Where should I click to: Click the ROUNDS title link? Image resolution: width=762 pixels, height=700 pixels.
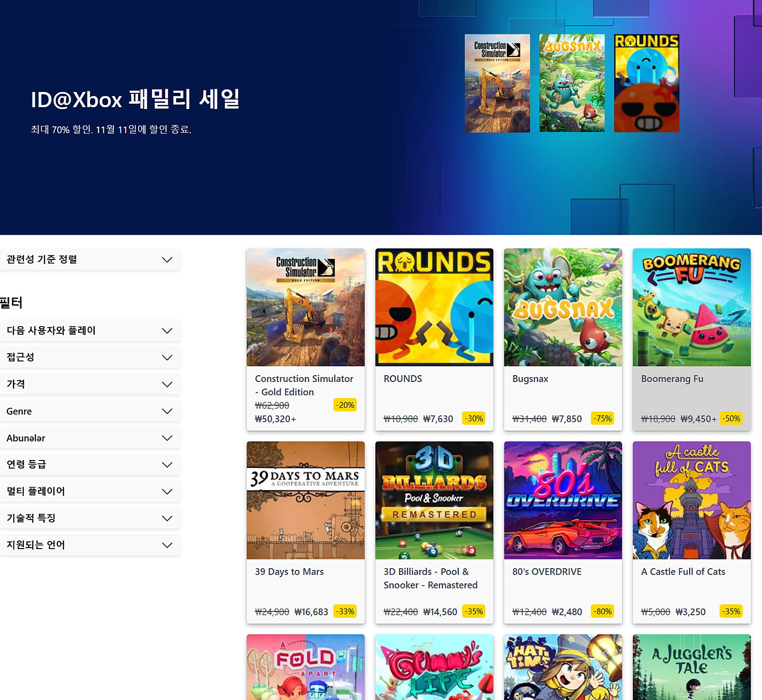click(x=403, y=379)
